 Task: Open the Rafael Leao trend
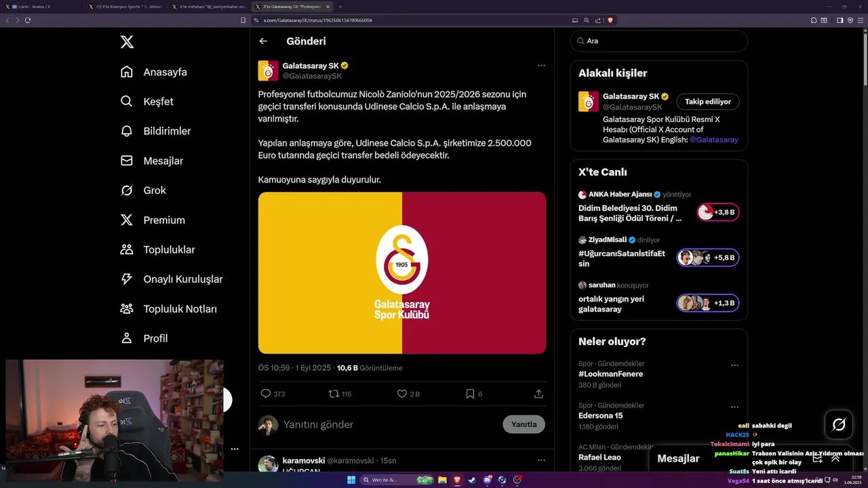(601, 457)
